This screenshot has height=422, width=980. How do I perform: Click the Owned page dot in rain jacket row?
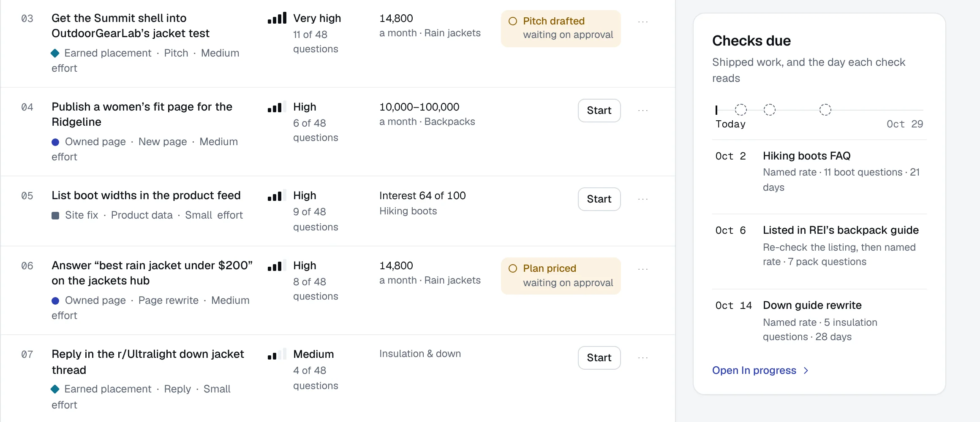[55, 300]
